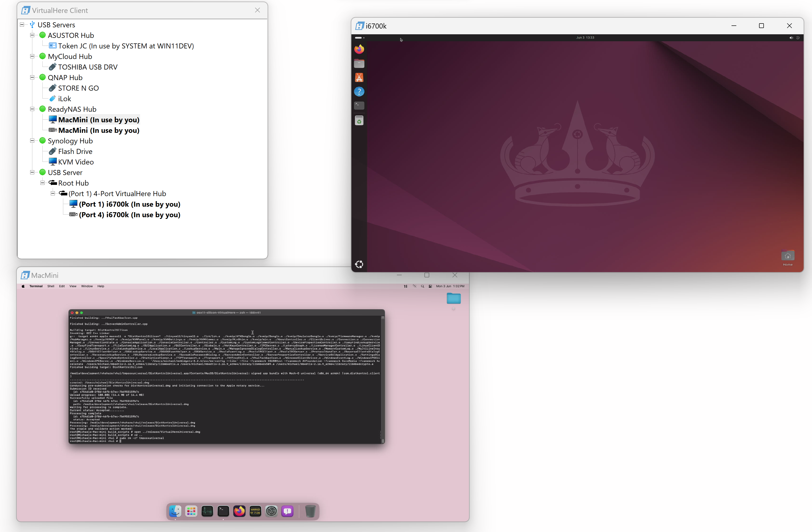Click the Show Applications Ubuntu logo button

click(359, 264)
